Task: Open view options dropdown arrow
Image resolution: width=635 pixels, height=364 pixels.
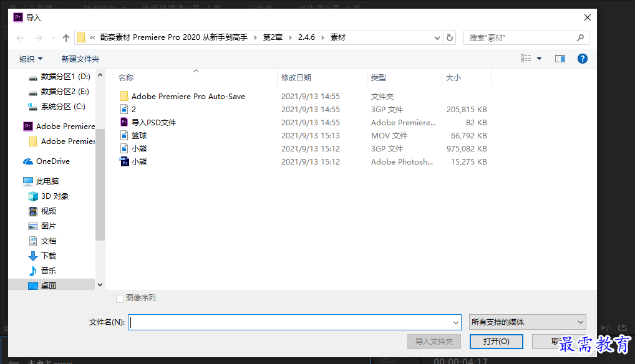Action: tap(539, 59)
